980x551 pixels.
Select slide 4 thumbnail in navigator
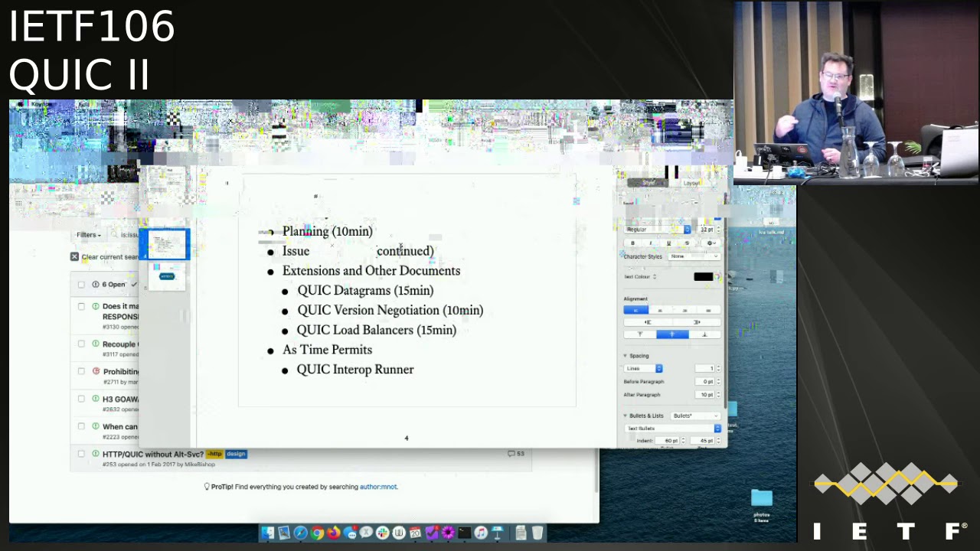click(x=166, y=245)
